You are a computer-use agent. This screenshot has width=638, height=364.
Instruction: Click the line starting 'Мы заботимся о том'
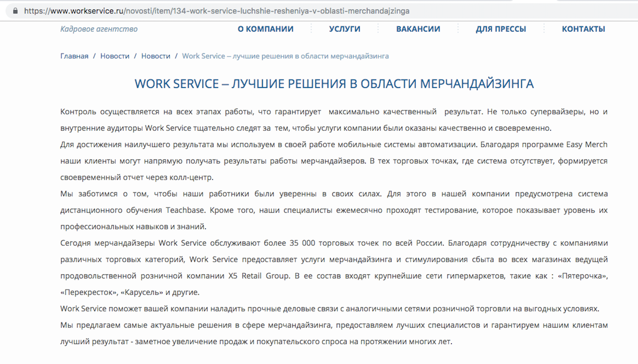coord(334,194)
